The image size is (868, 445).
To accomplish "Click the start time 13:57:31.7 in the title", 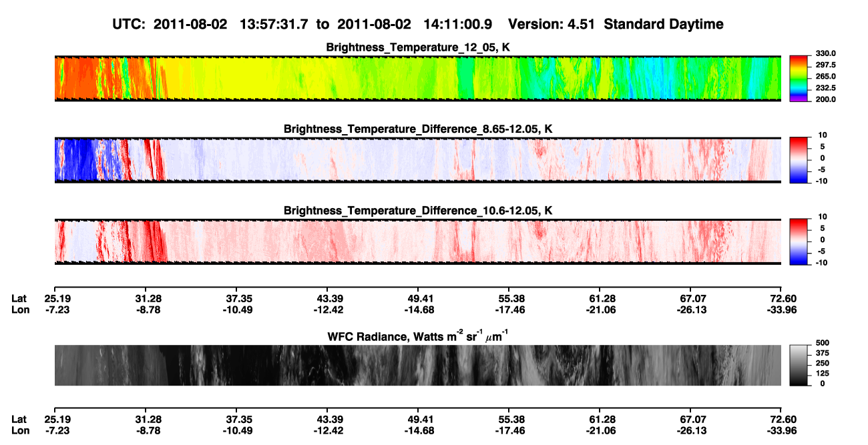I will [268, 25].
